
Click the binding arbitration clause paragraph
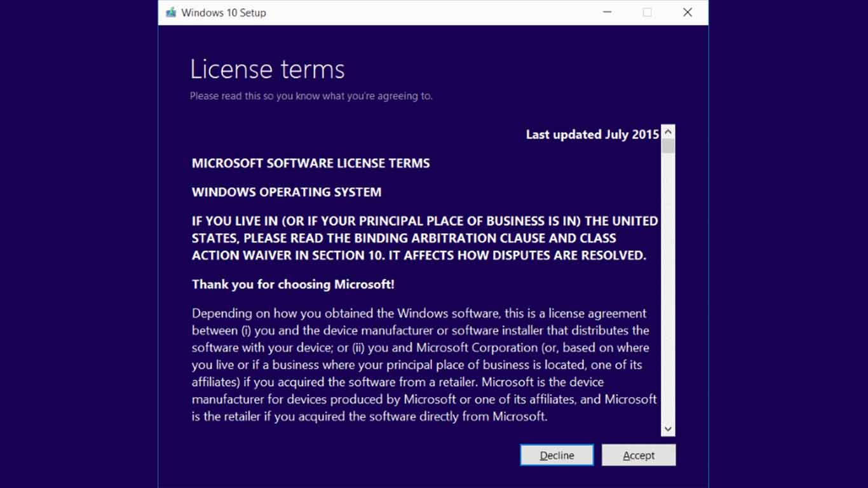coord(425,238)
